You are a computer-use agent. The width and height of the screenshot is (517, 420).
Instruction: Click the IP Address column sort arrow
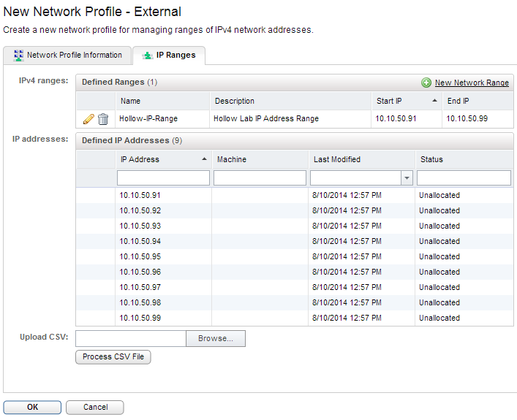click(x=203, y=159)
